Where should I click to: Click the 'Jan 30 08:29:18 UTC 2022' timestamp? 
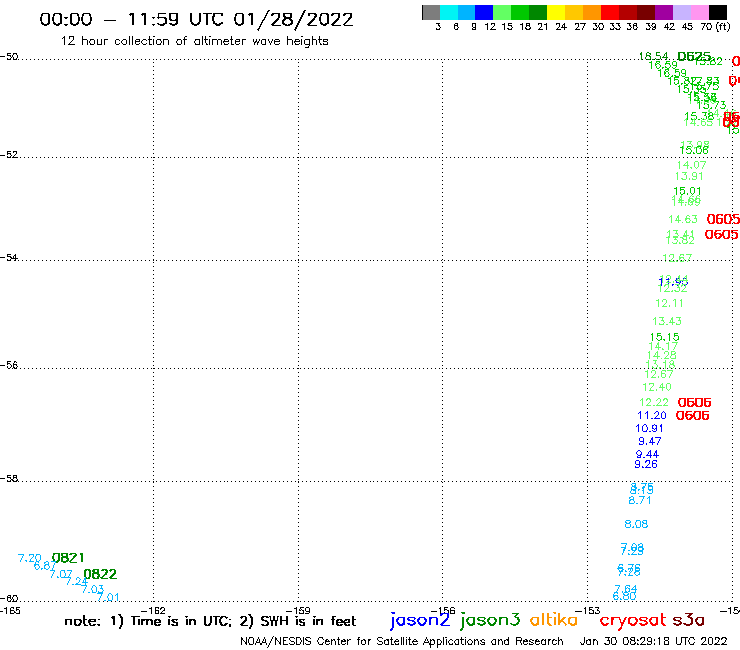(654, 641)
